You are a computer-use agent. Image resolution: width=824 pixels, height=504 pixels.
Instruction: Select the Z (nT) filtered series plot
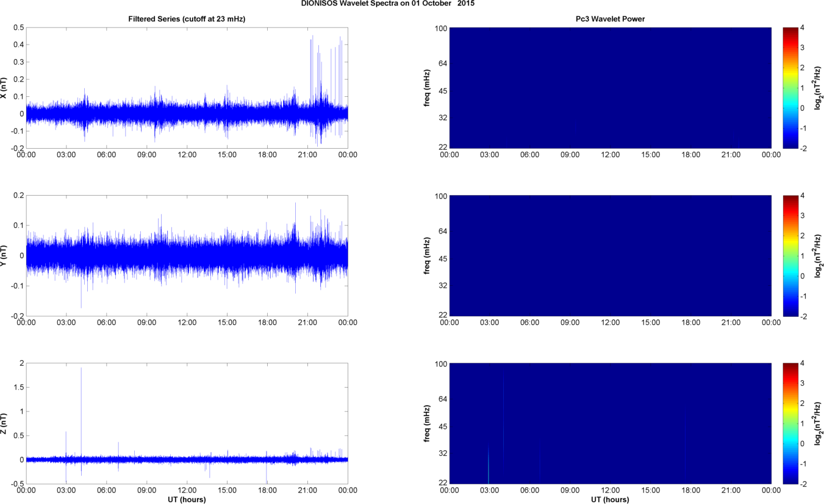187,423
